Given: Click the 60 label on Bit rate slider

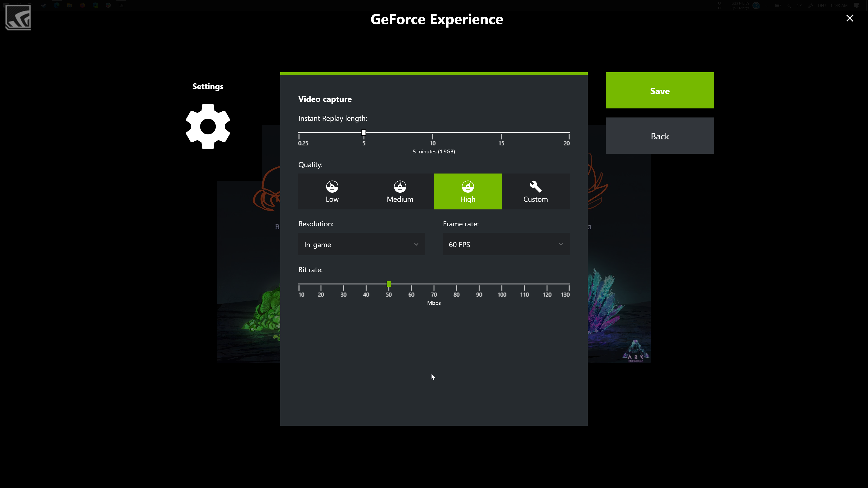Looking at the screenshot, I should [x=411, y=295].
